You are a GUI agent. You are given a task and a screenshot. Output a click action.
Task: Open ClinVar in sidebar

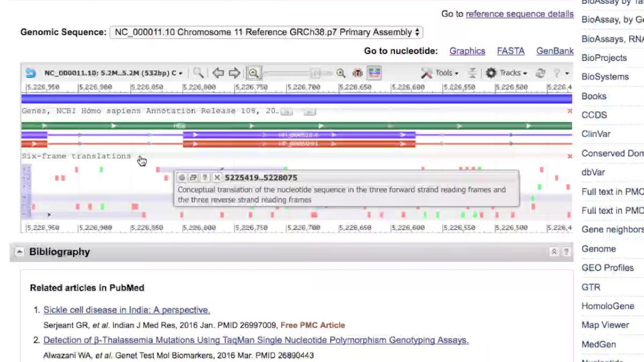point(596,134)
